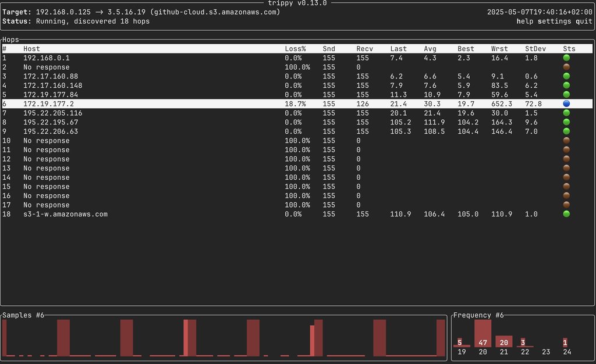The width and height of the screenshot is (596, 364).
Task: Click the Last column header
Action: coord(398,49)
